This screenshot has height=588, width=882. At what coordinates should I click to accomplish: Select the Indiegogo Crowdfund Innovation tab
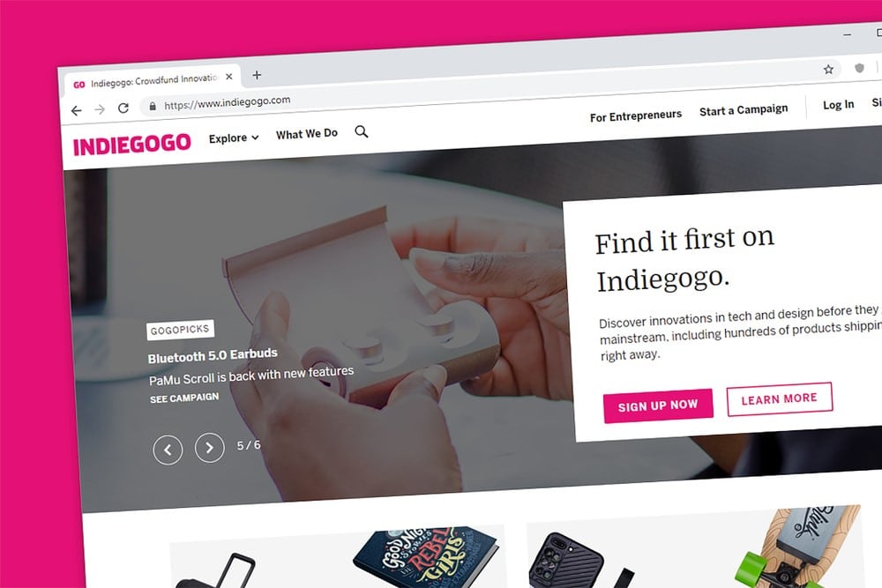[x=146, y=81]
